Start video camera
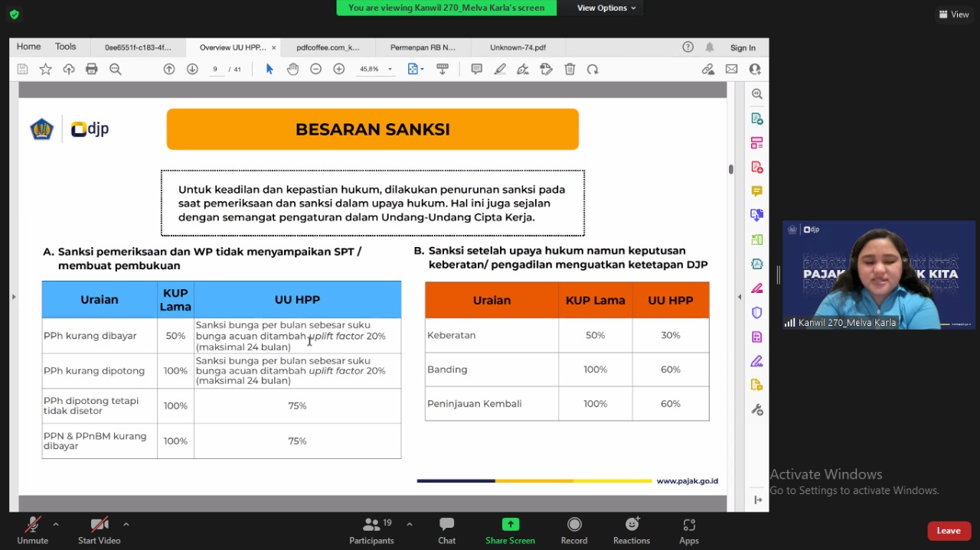 [x=99, y=529]
